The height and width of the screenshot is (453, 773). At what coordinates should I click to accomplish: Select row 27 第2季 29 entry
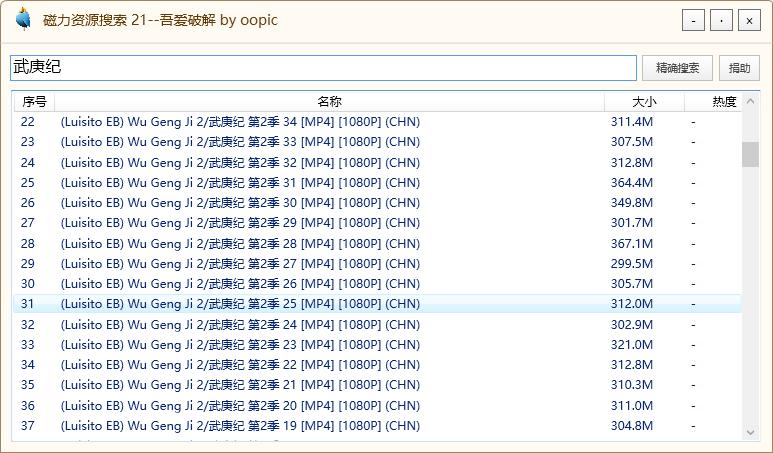pos(377,223)
